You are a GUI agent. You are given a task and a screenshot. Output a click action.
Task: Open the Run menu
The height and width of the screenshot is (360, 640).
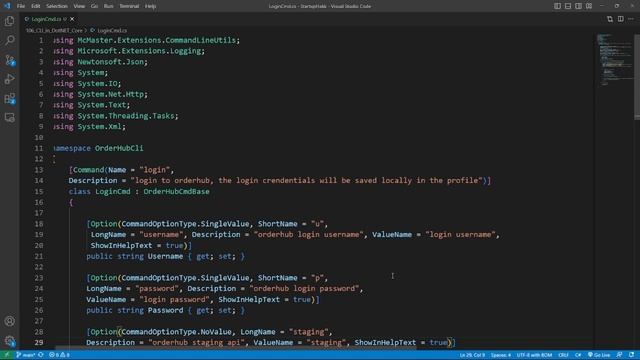click(109, 6)
